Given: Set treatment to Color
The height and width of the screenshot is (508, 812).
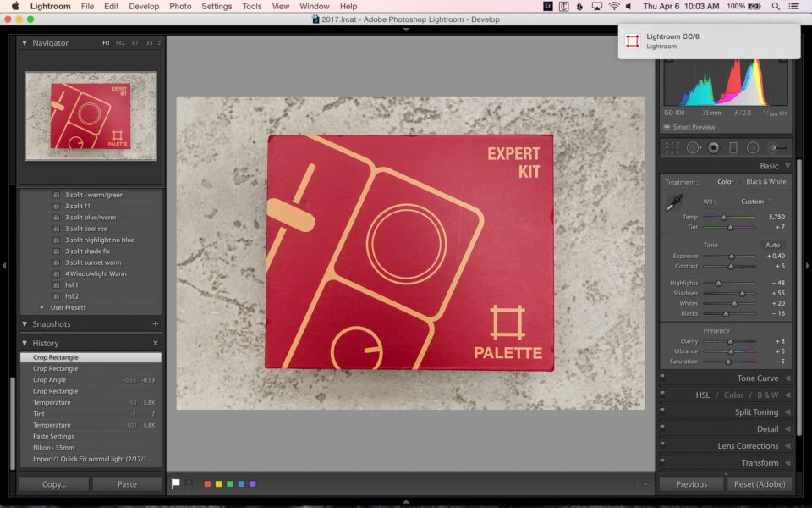Looking at the screenshot, I should pos(726,182).
